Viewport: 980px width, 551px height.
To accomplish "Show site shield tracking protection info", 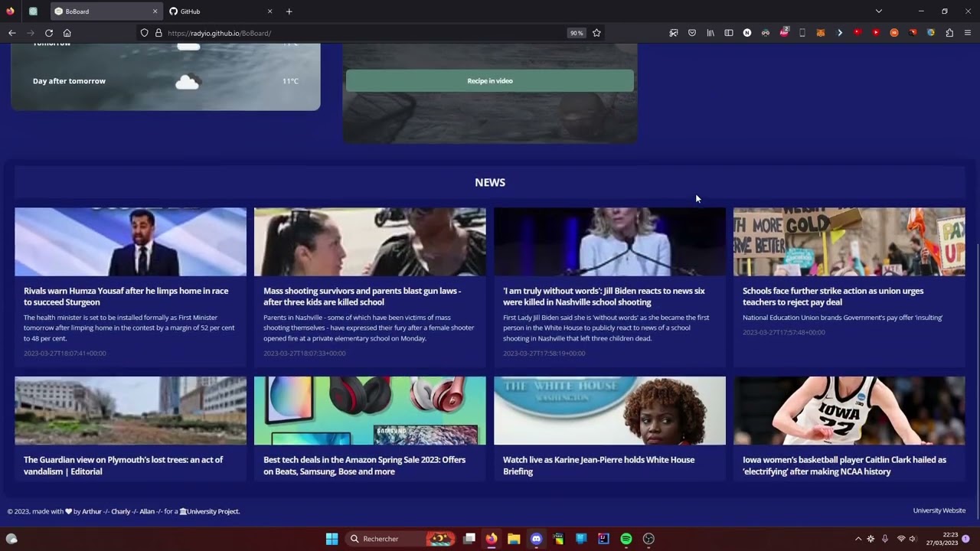I will (x=144, y=33).
